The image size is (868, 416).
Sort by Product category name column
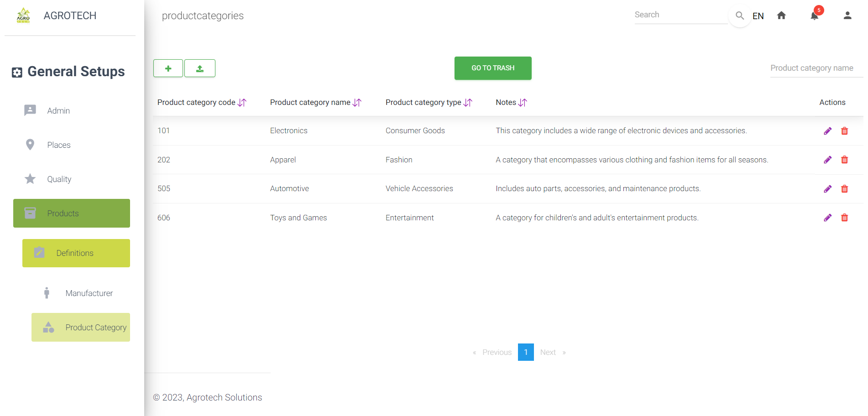357,103
